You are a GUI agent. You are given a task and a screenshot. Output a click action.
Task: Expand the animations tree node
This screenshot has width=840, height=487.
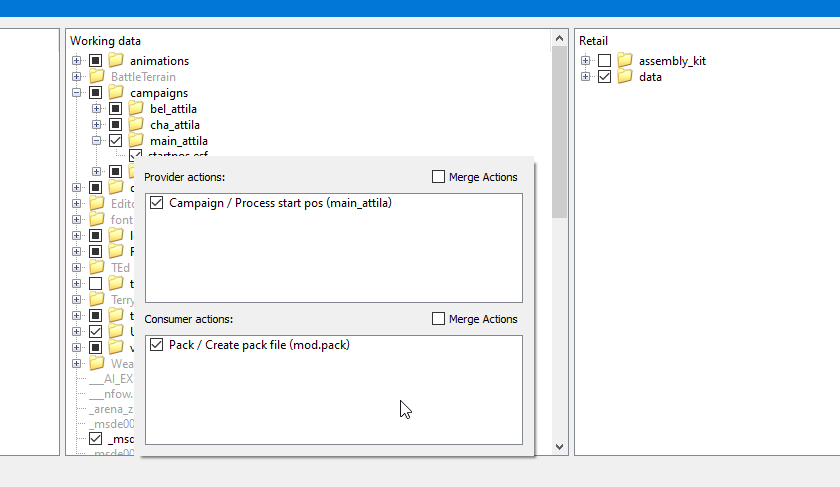77,61
